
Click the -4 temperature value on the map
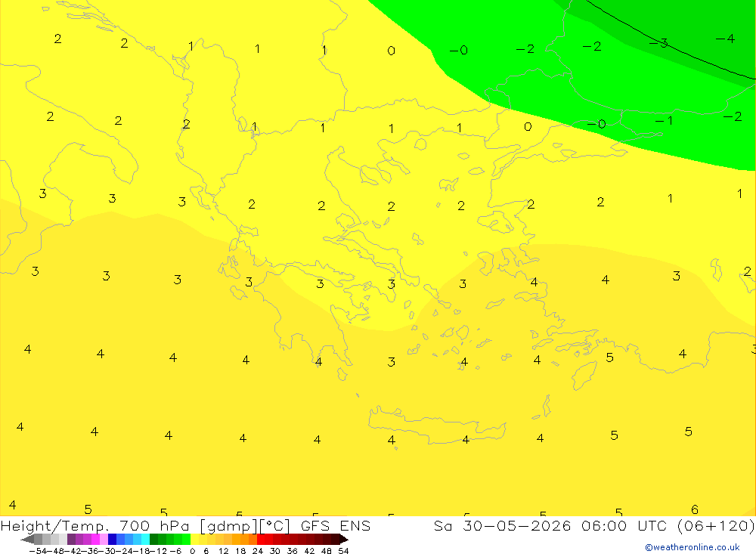725,39
